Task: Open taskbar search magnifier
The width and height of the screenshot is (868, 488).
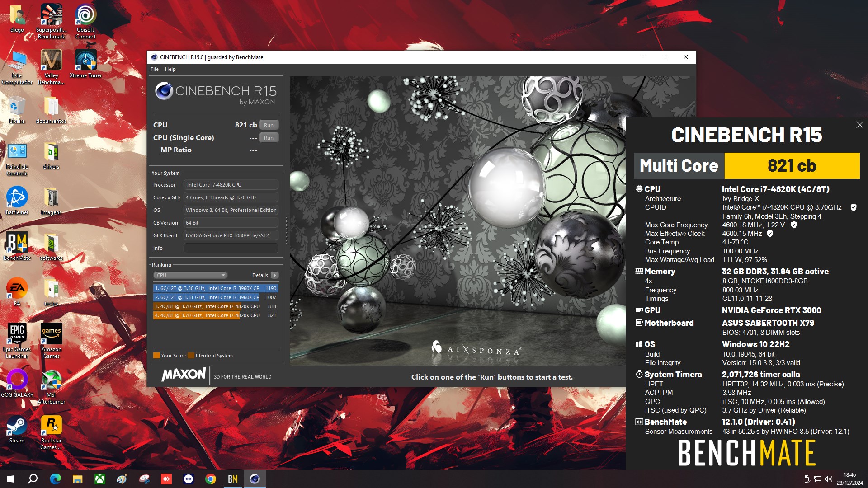Action: click(x=33, y=479)
